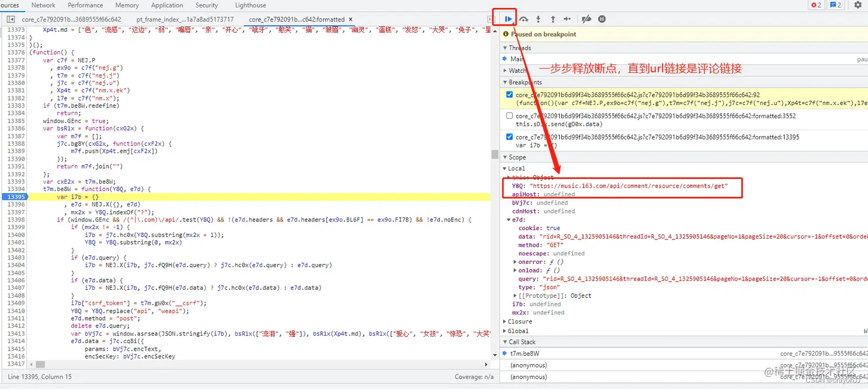Click the Paused on breakpoint banner
The width and height of the screenshot is (868, 389).
[684, 34]
